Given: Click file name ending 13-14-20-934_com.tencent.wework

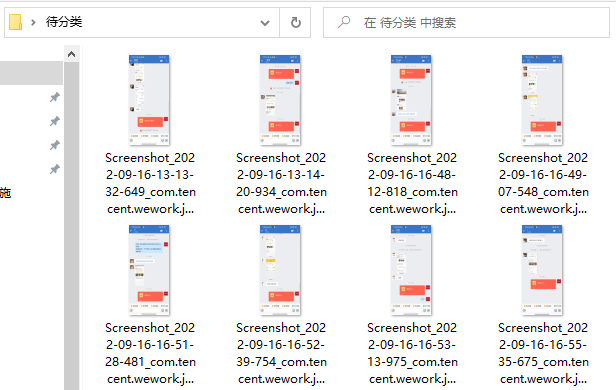Looking at the screenshot, I should (281, 183).
